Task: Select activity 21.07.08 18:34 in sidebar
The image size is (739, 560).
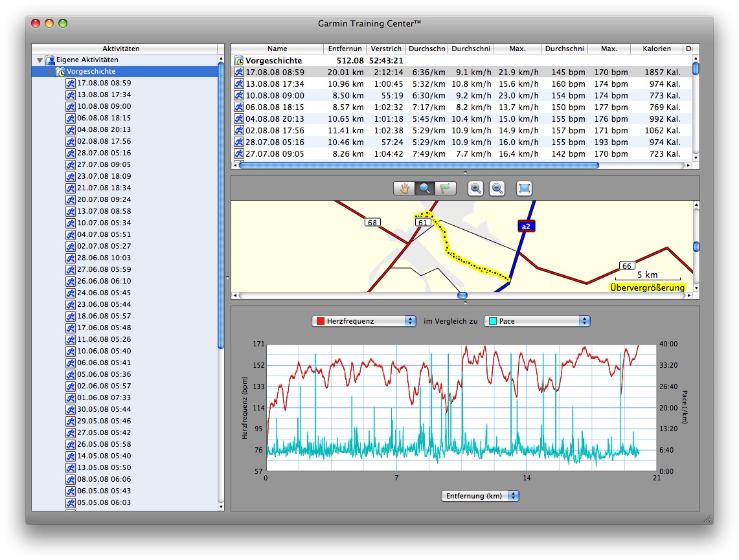Action: pos(104,188)
